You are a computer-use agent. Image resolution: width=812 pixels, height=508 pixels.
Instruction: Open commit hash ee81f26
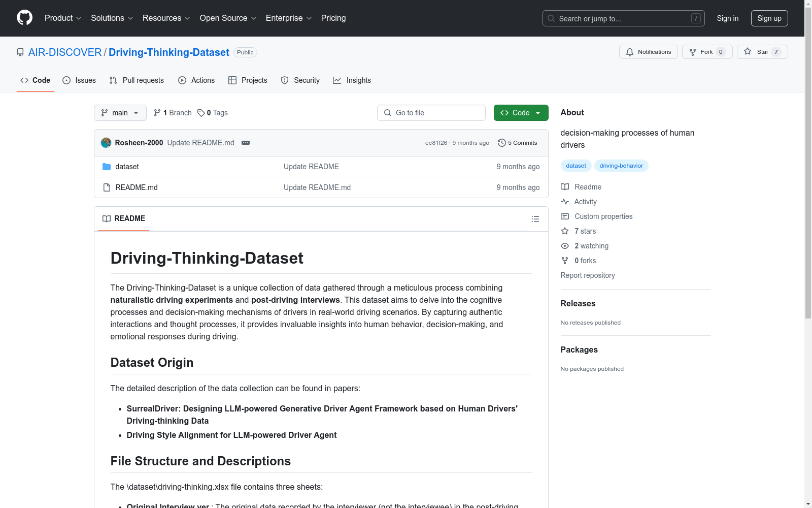(x=436, y=143)
